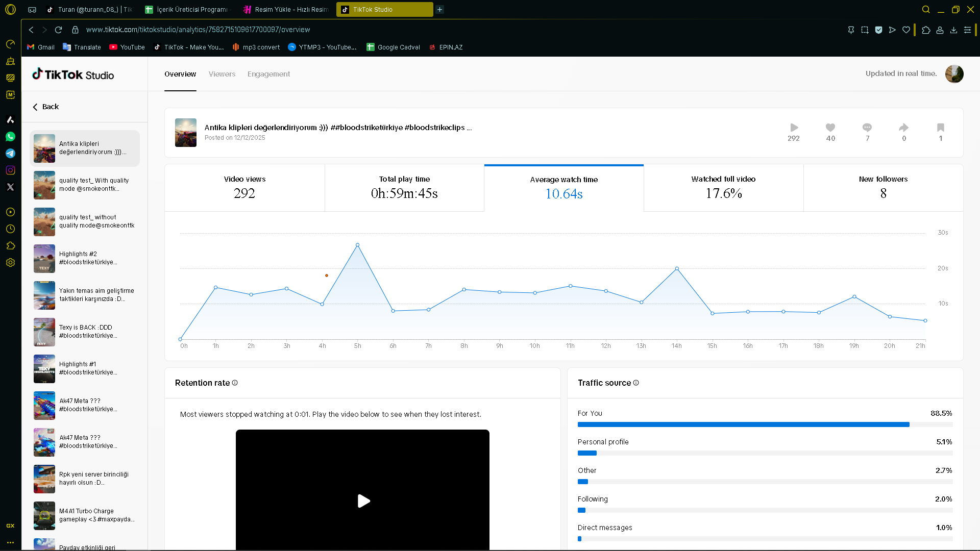Click the X (Twitter) sidebar icon
The image size is (980, 551).
(x=10, y=187)
